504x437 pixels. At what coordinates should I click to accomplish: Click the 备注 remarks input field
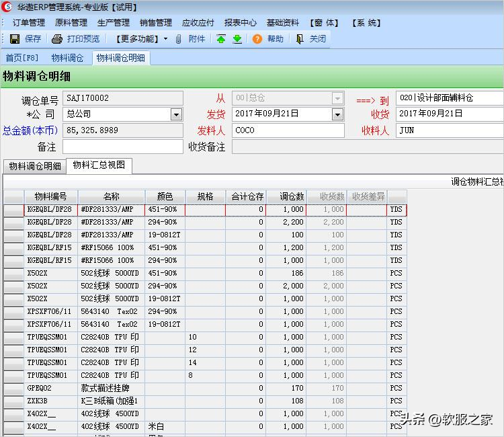pos(122,147)
